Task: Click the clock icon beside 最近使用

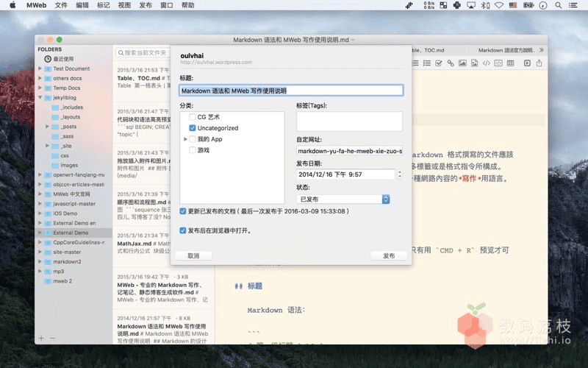Action: [48, 59]
